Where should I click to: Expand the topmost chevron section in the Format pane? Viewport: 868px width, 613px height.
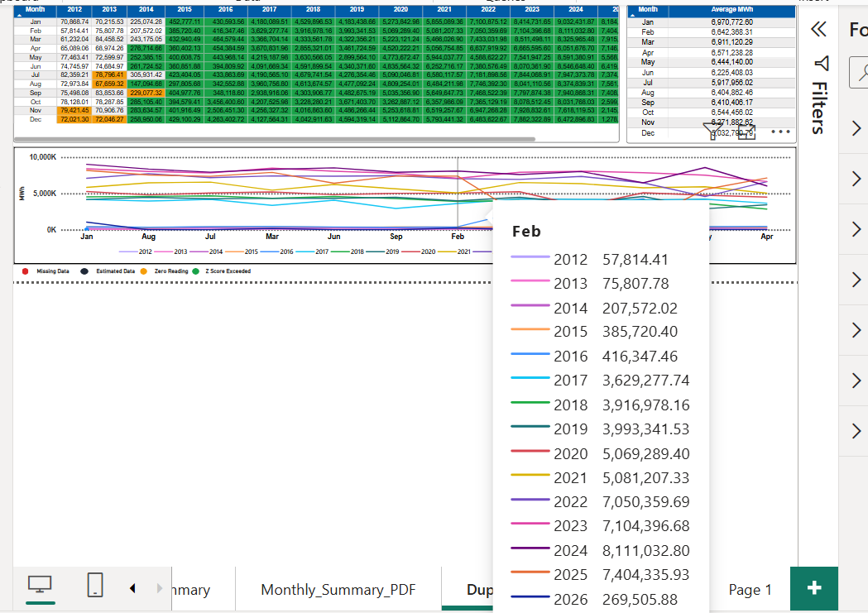pyautogui.click(x=856, y=128)
